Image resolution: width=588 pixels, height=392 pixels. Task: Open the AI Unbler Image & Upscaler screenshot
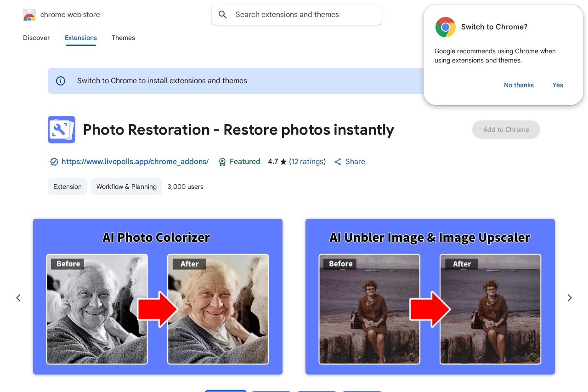point(430,296)
